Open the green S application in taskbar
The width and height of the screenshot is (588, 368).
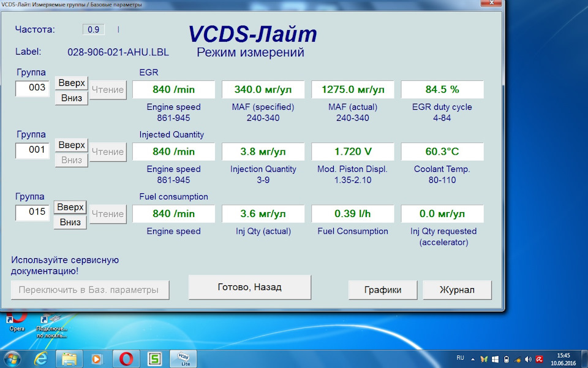pyautogui.click(x=154, y=359)
